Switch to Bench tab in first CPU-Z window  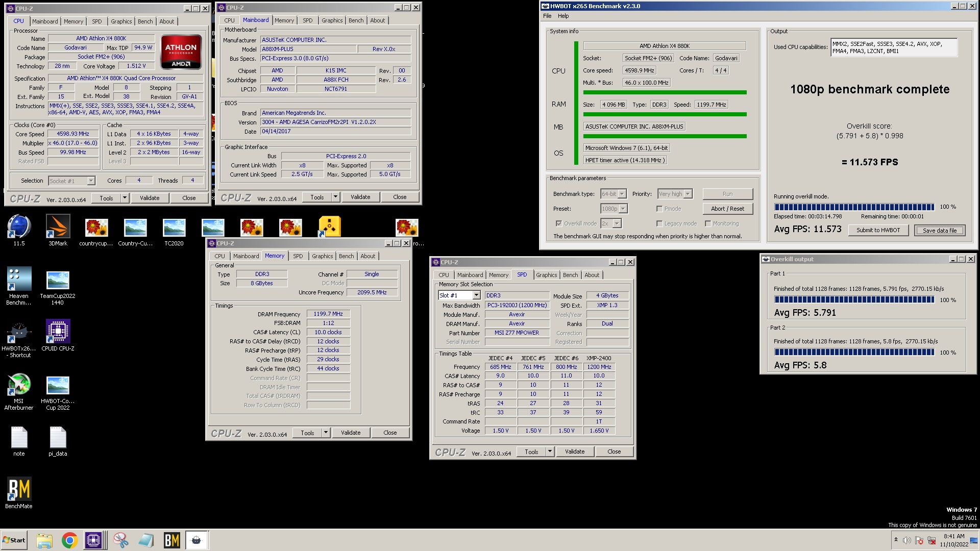(x=145, y=21)
